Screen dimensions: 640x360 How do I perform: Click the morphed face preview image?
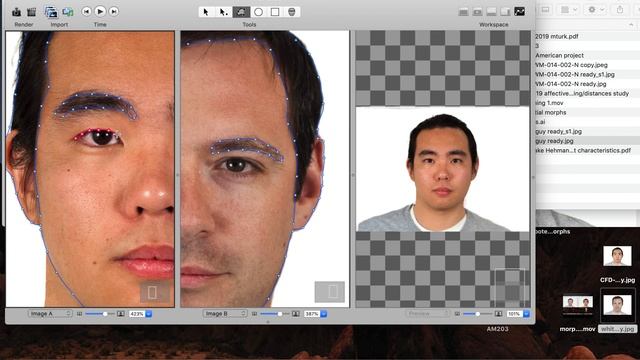click(442, 169)
